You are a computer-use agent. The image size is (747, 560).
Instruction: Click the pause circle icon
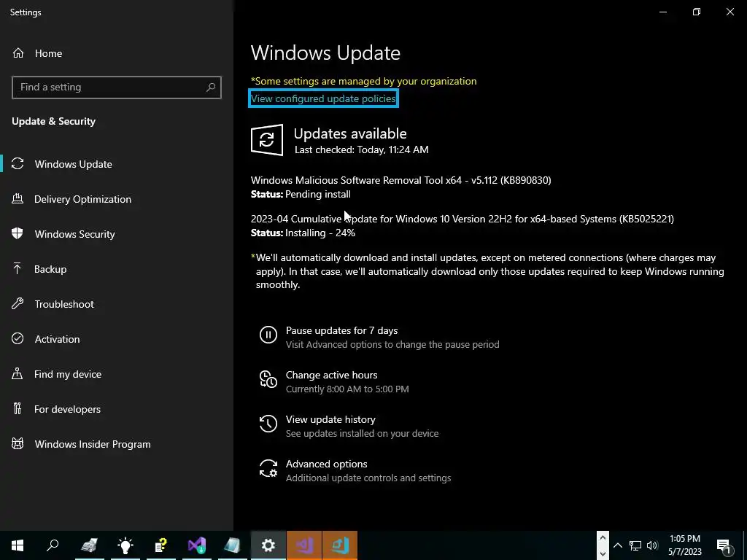(x=268, y=335)
